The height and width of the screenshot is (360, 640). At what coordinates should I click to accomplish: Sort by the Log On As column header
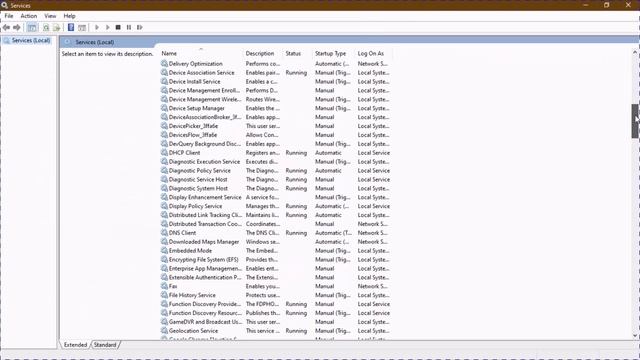(x=373, y=53)
